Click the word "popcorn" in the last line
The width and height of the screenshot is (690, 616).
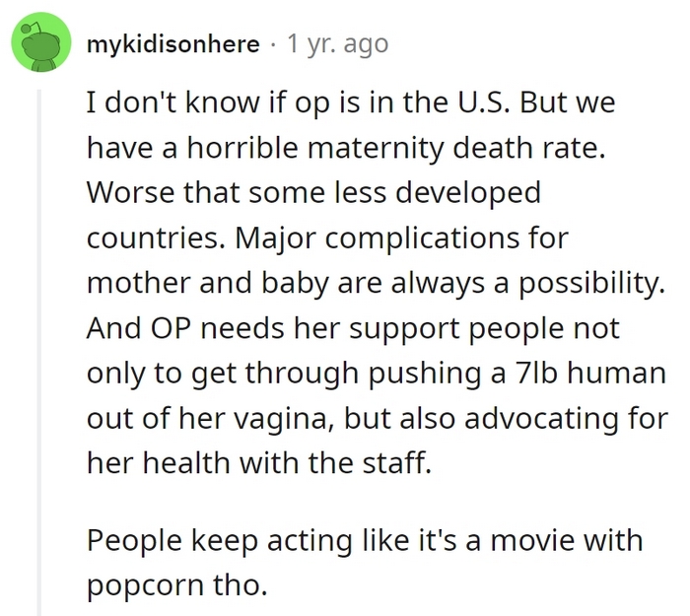click(x=146, y=586)
